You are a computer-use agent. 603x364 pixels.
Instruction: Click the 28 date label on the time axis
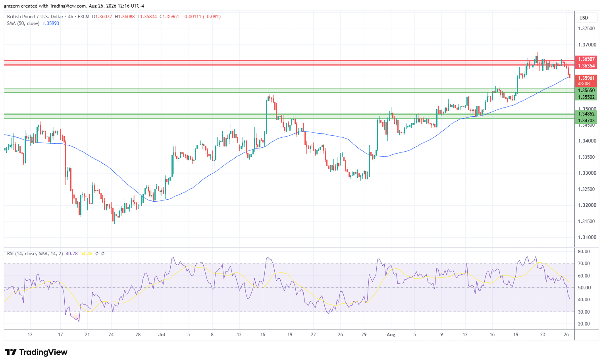(x=138, y=335)
